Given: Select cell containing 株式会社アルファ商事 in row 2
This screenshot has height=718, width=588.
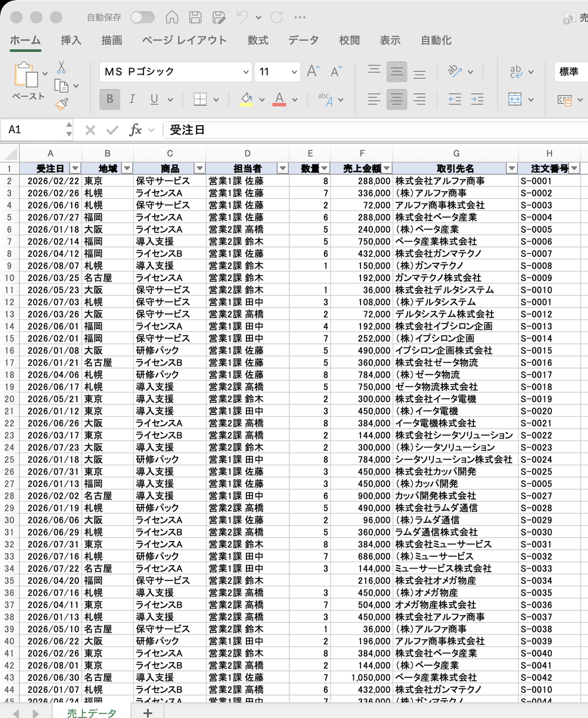Looking at the screenshot, I should tap(456, 181).
